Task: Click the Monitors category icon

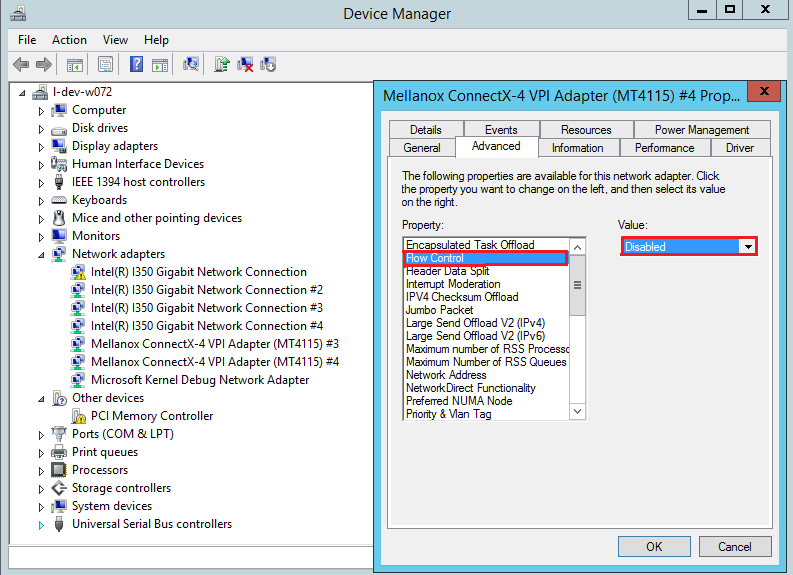Action: click(x=59, y=236)
